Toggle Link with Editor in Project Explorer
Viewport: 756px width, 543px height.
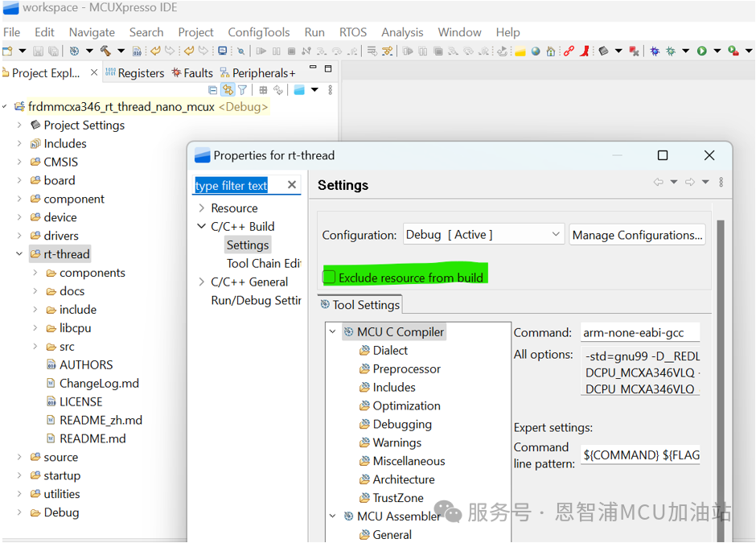point(228,90)
